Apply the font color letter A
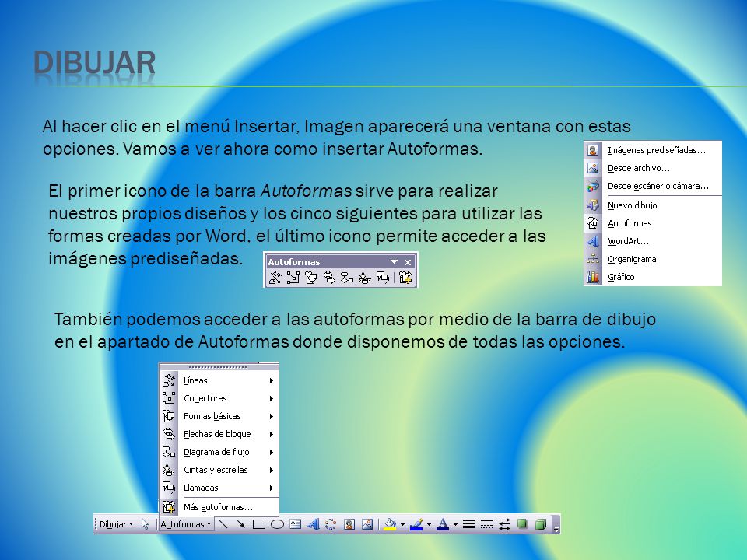The image size is (747, 560). tap(443, 524)
